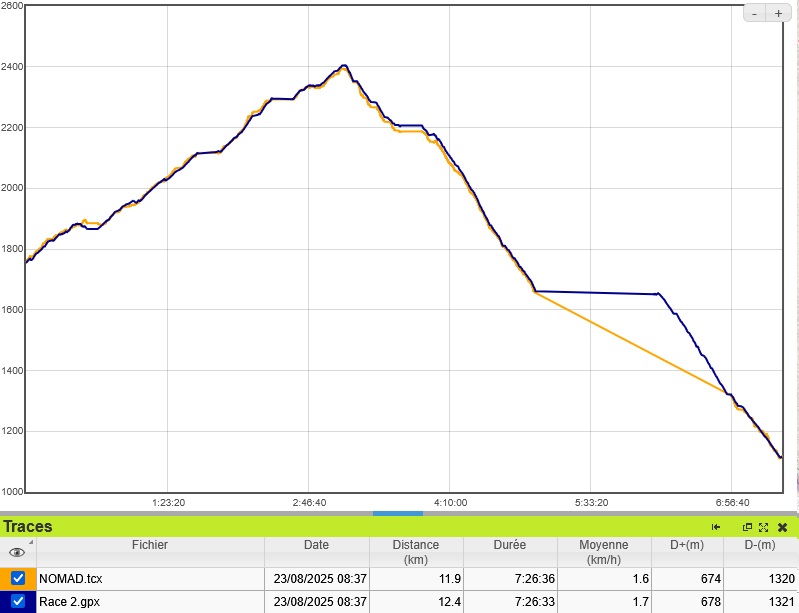Uncheck the Race 2.gpx trace checkbox

pos(18,601)
